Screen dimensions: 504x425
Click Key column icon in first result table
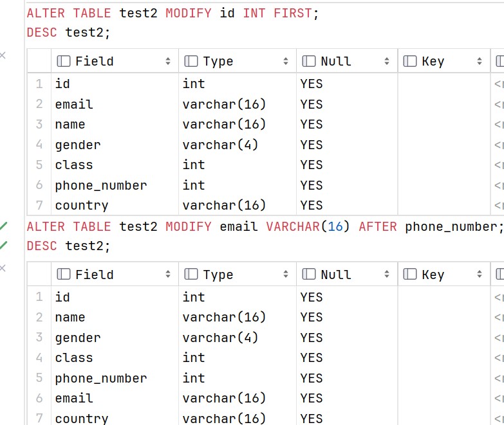(x=410, y=61)
